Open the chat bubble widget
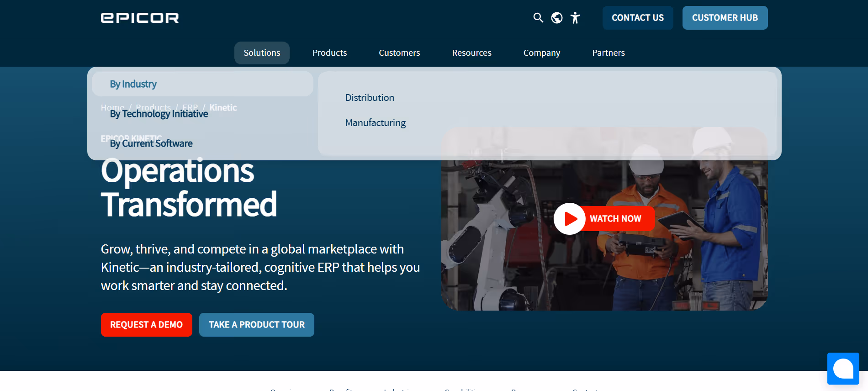The image size is (868, 391). pyautogui.click(x=843, y=369)
